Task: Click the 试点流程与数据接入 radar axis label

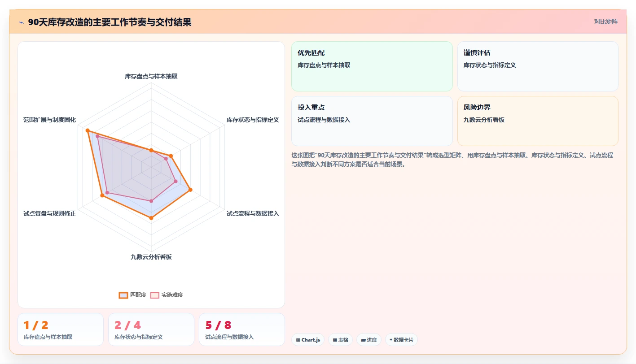Action: pos(253,213)
